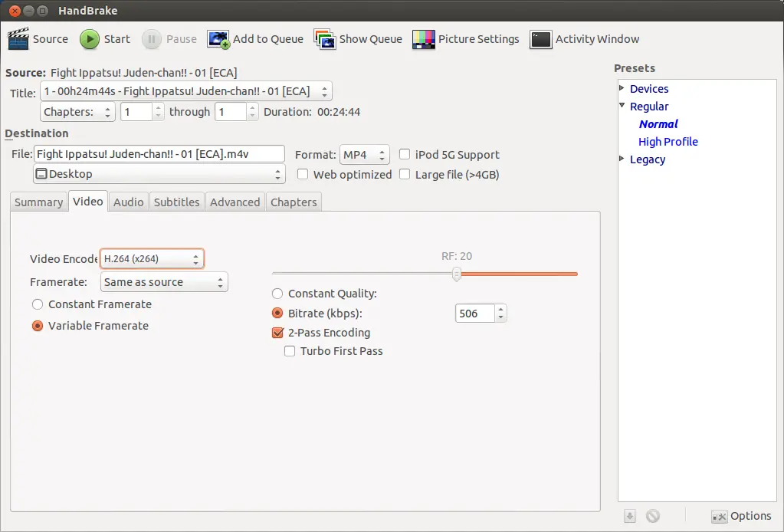Click the Destination heading label

coord(37,133)
